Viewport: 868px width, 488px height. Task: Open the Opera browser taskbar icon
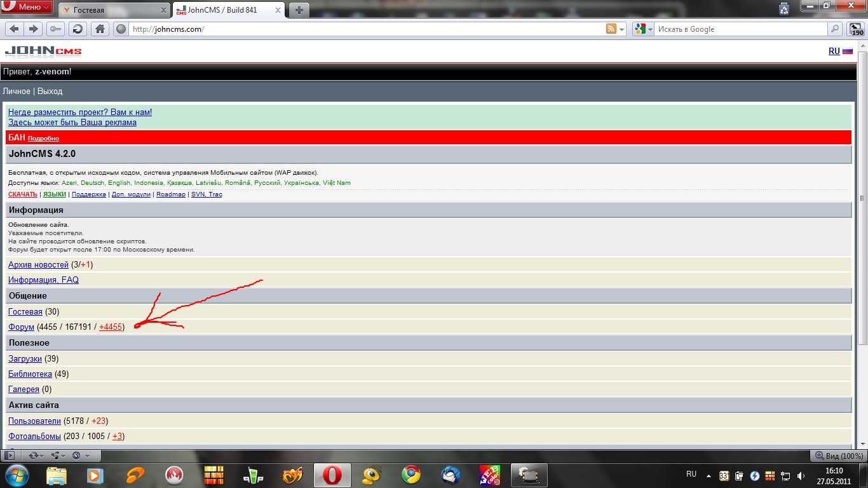332,475
